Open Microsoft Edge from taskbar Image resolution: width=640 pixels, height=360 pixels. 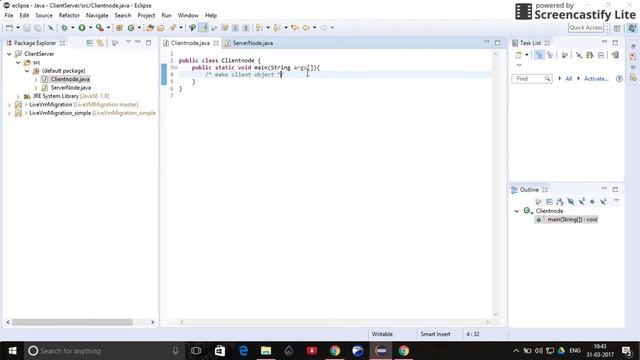pos(243,351)
